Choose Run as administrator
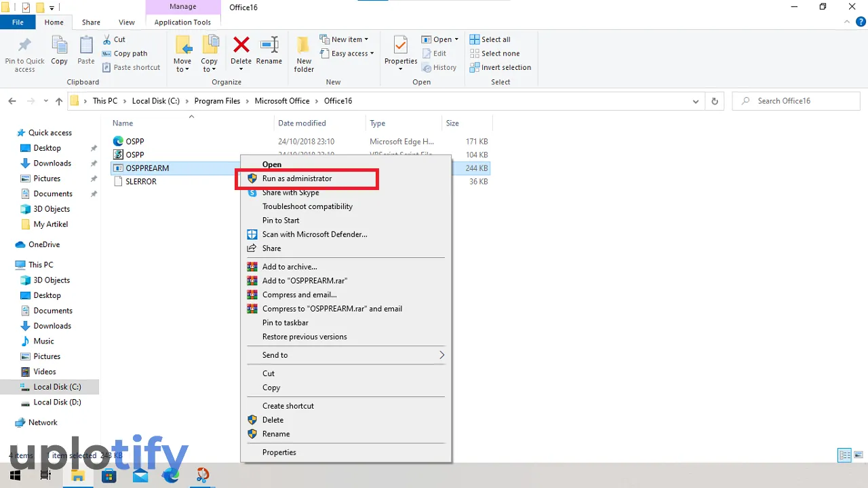Screen dimensions: 868x488 [x=297, y=179]
